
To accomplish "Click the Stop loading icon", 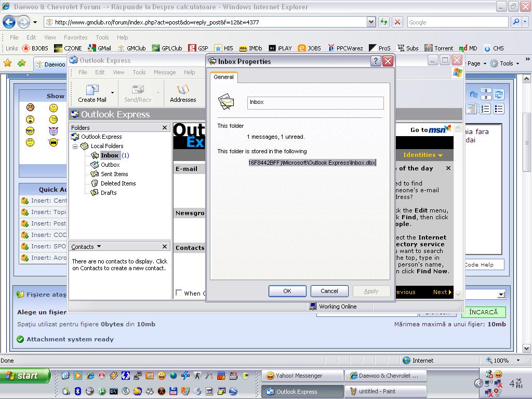I will [x=397, y=22].
